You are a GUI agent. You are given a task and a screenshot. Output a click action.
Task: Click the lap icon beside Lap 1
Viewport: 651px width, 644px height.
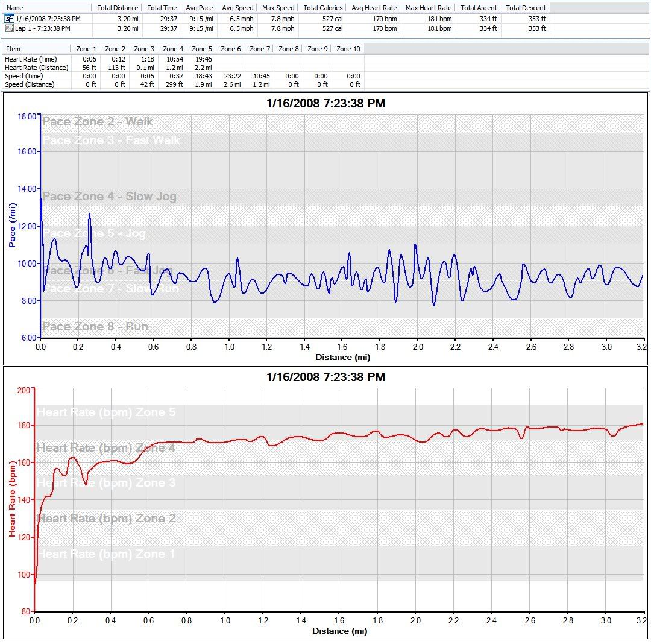coord(9,28)
